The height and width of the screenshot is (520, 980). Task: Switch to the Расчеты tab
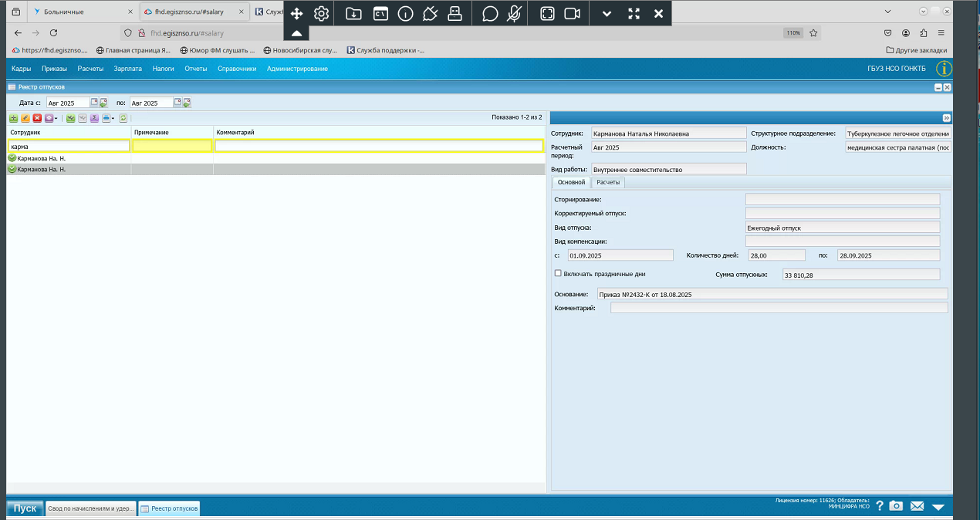608,182
